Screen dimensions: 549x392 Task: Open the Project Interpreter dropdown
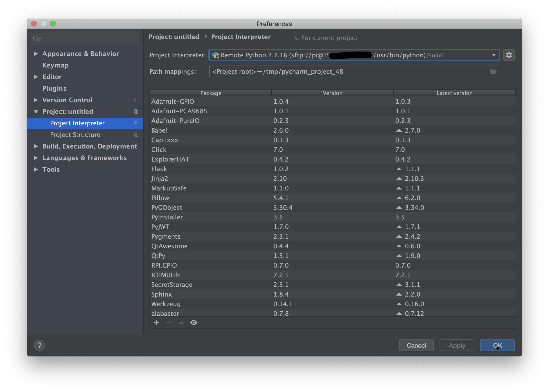(x=494, y=55)
